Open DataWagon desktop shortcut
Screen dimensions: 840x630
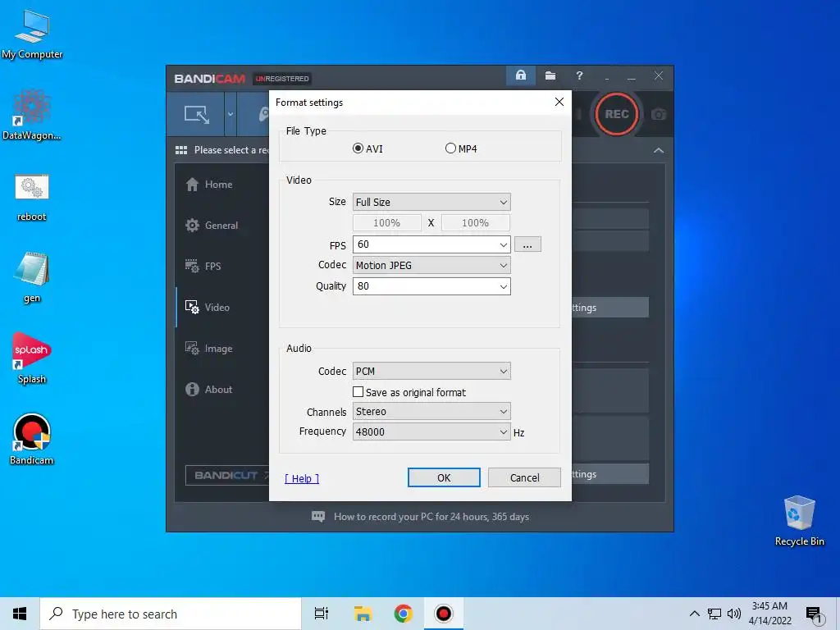coord(32,115)
